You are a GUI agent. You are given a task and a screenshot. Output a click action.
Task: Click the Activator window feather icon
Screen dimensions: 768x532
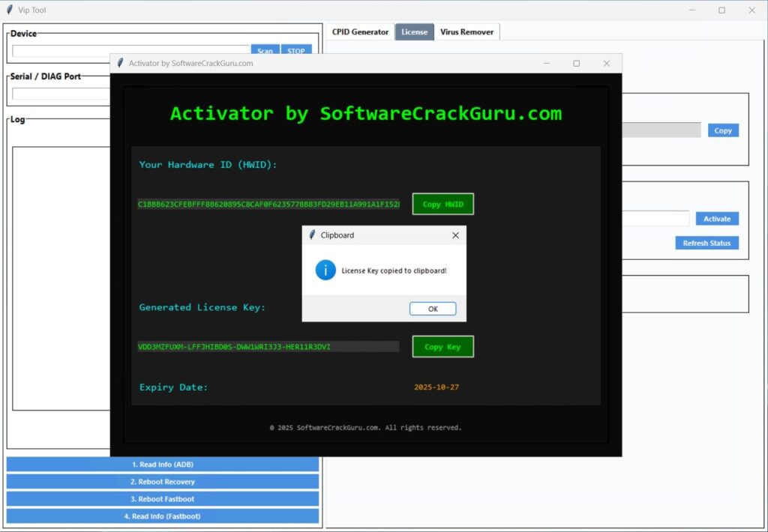(x=120, y=64)
